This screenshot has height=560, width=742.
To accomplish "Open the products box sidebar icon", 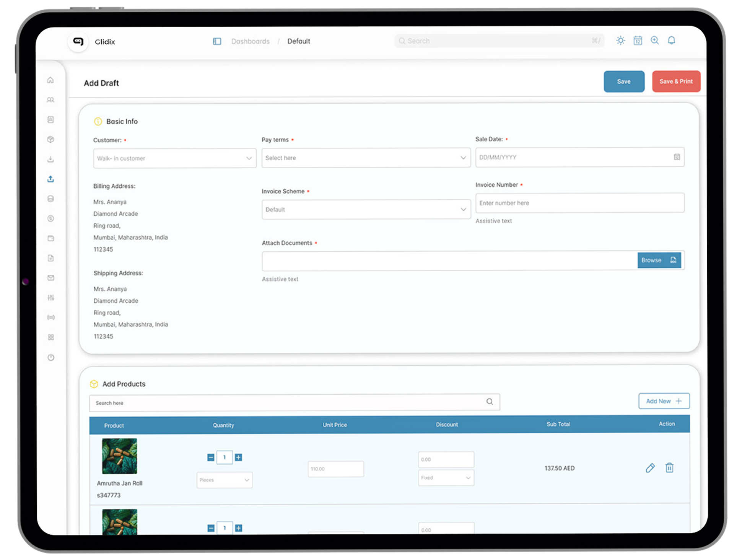I will [50, 139].
